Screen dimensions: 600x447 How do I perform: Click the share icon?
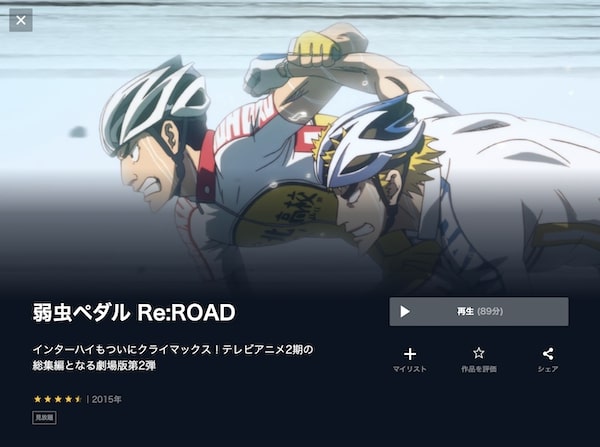tap(548, 354)
